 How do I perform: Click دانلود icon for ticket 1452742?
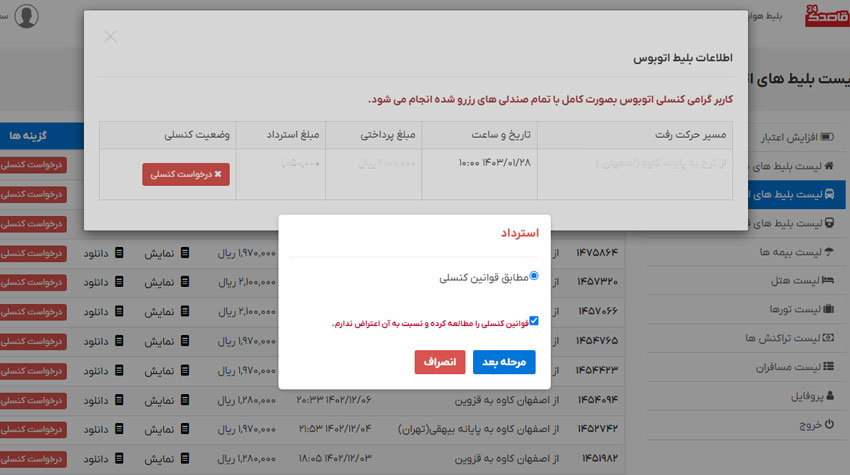[x=119, y=429]
